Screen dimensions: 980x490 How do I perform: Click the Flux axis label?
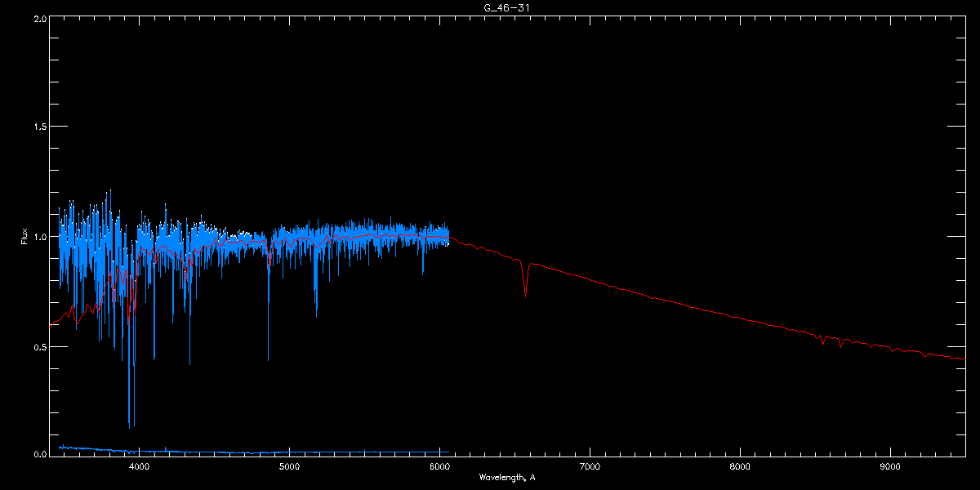coord(24,237)
